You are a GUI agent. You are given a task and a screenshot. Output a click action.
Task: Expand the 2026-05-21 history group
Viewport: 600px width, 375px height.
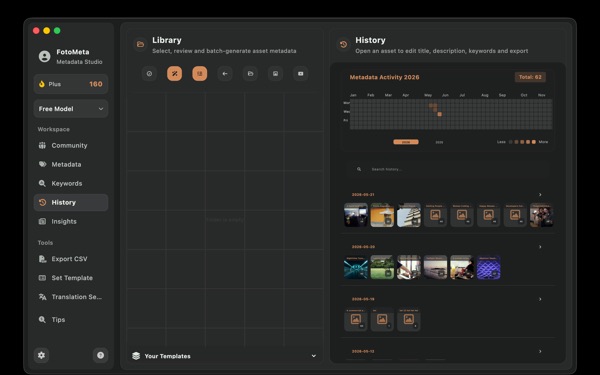coord(540,194)
